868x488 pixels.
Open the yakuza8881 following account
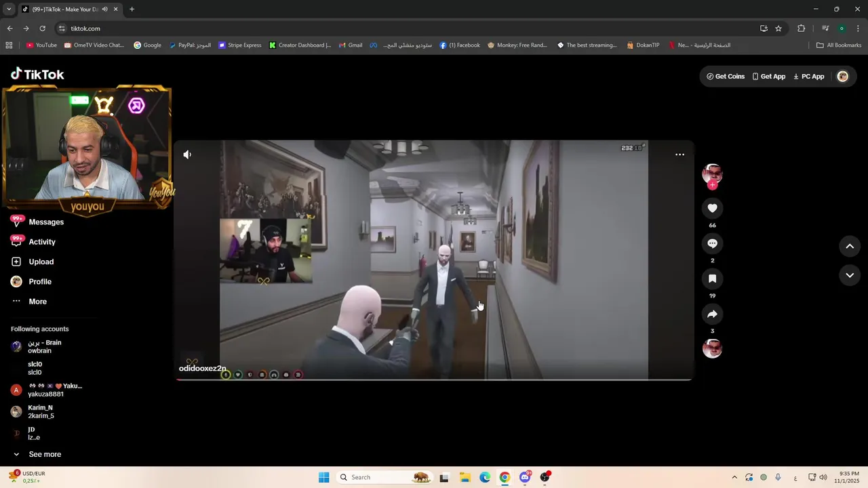click(46, 390)
